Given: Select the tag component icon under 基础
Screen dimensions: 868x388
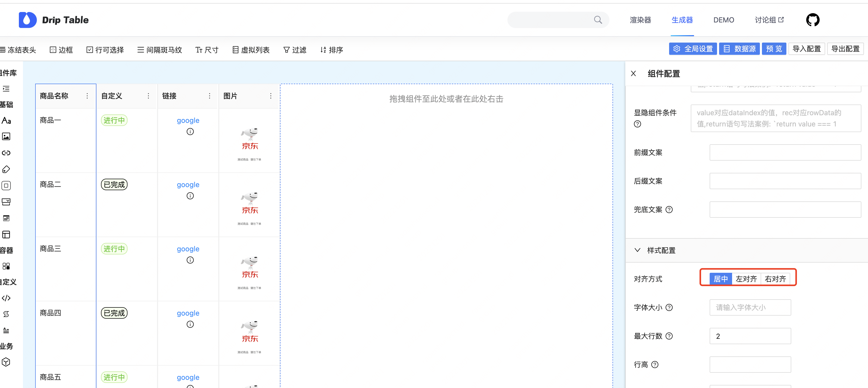Looking at the screenshot, I should (6, 169).
